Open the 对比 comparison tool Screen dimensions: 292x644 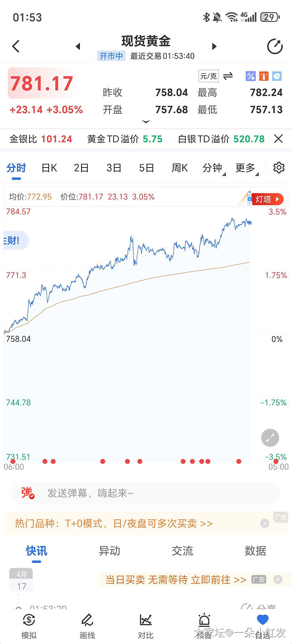point(146,625)
